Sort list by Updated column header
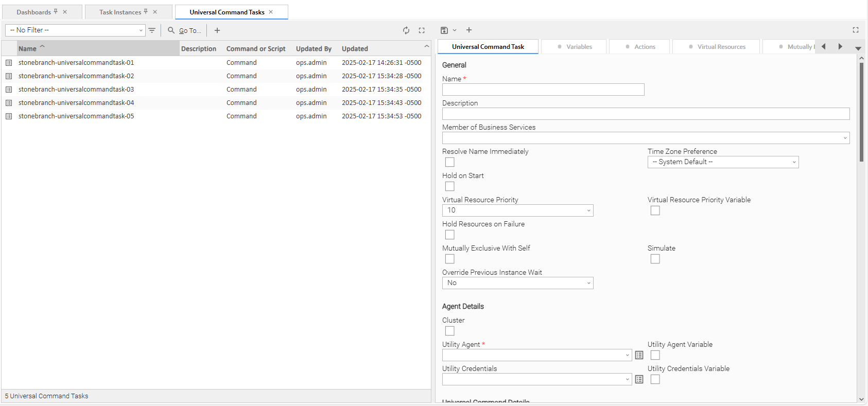This screenshot has width=868, height=406. 355,49
